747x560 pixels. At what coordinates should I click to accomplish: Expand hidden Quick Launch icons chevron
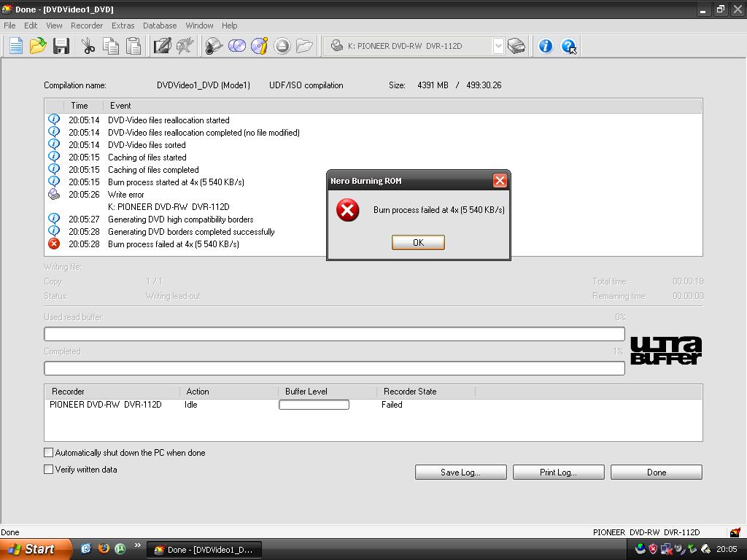138,545
